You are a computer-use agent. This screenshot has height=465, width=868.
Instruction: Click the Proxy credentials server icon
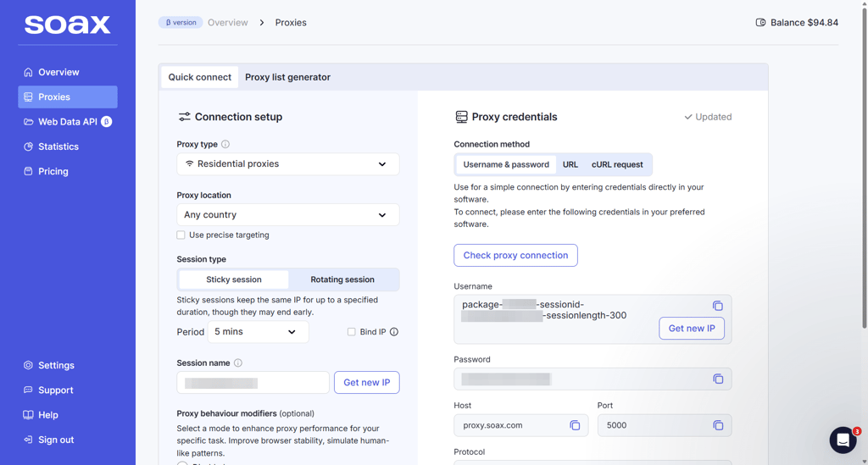461,117
